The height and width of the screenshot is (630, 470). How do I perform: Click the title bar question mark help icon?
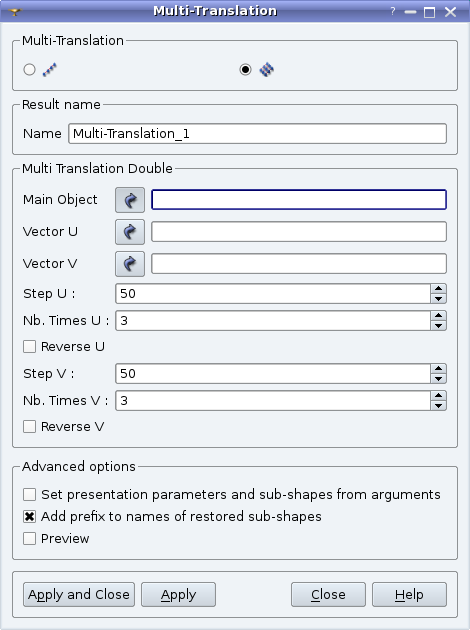tap(393, 11)
